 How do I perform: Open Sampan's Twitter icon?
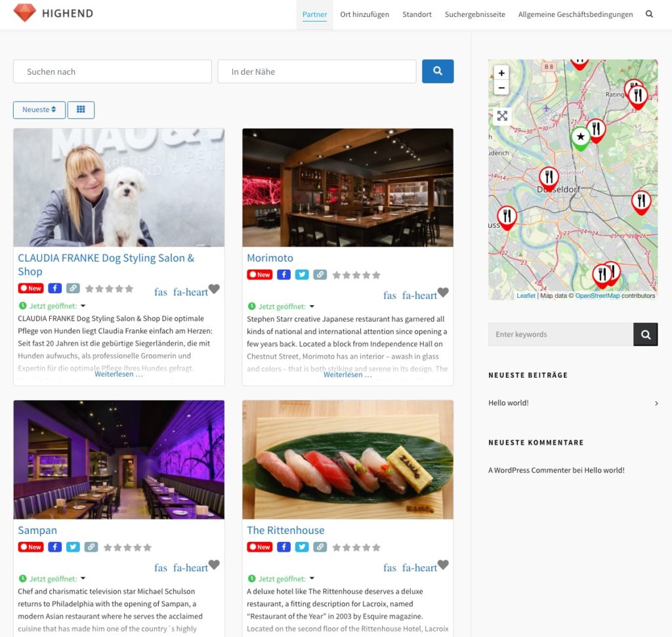73,547
